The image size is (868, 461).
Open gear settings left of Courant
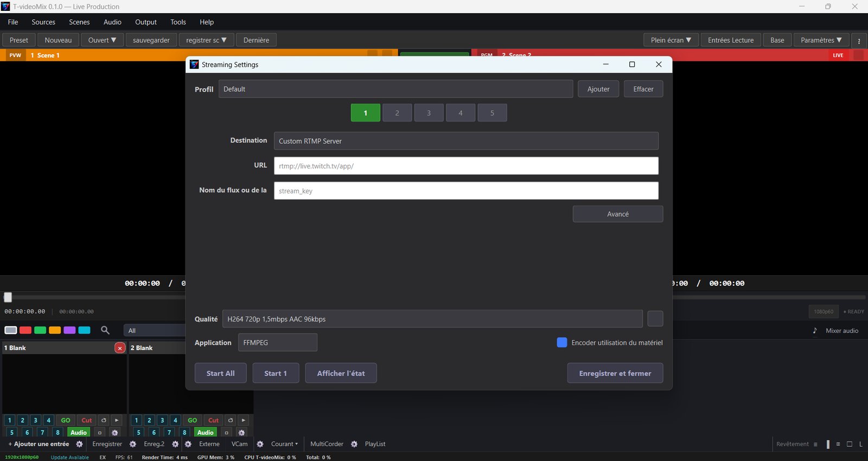(x=260, y=444)
